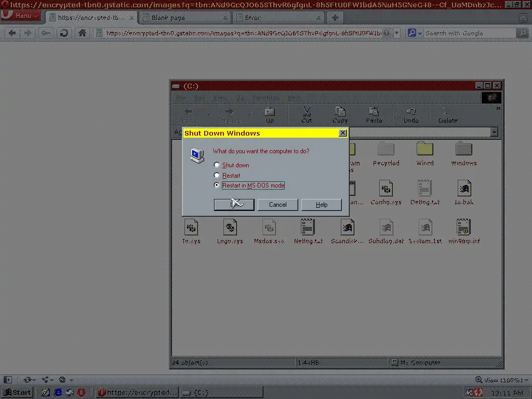Open a new browser tab with plus
Image resolution: width=532 pixels, height=399 pixels.
coord(335,18)
